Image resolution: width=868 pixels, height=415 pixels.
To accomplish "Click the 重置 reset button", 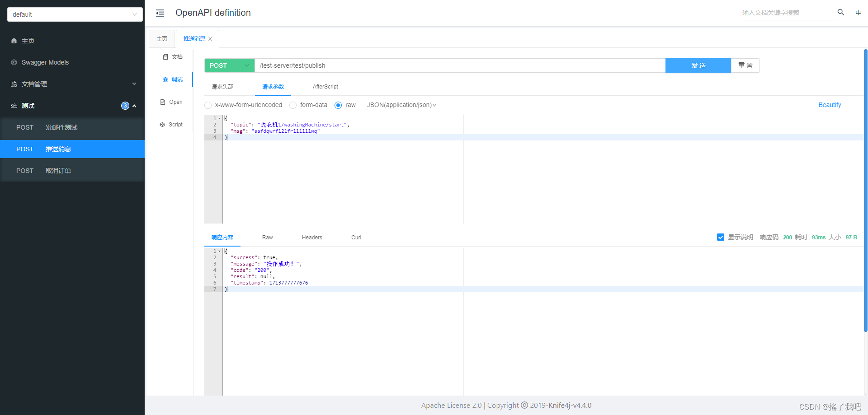I will (x=745, y=65).
